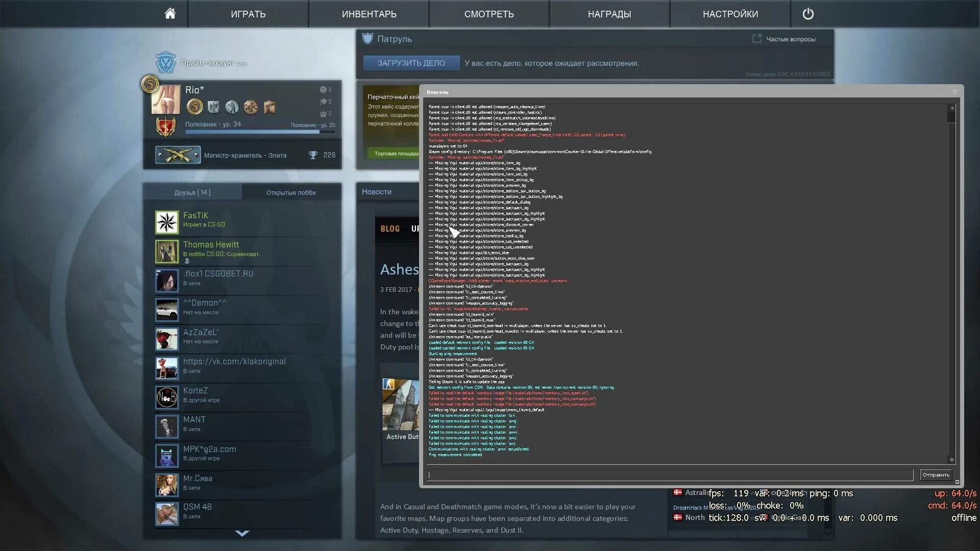This screenshot has width=980, height=551.
Task: Click the trophy icon next to 228
Action: 313,155
